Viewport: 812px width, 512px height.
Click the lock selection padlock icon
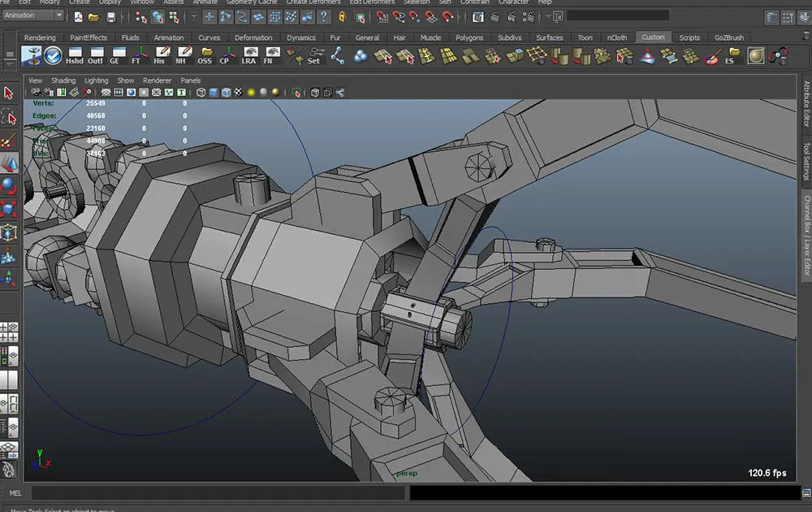(x=342, y=16)
